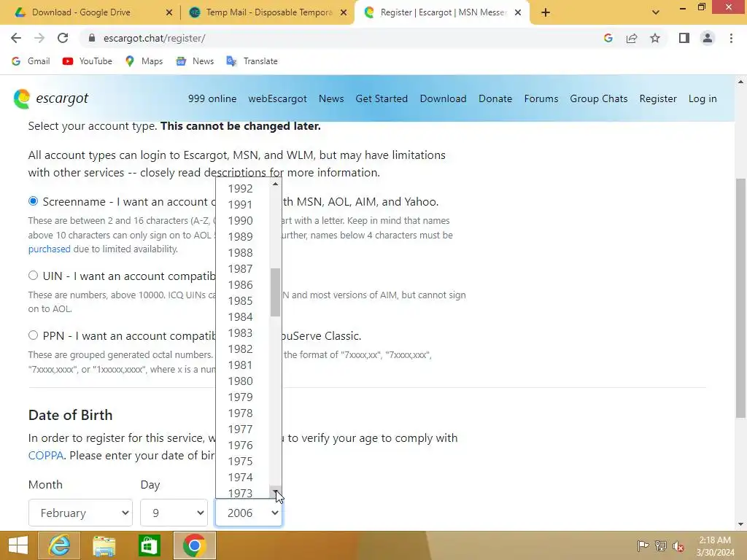Close the Temp Mail tab
The height and width of the screenshot is (560, 747).
point(344,12)
